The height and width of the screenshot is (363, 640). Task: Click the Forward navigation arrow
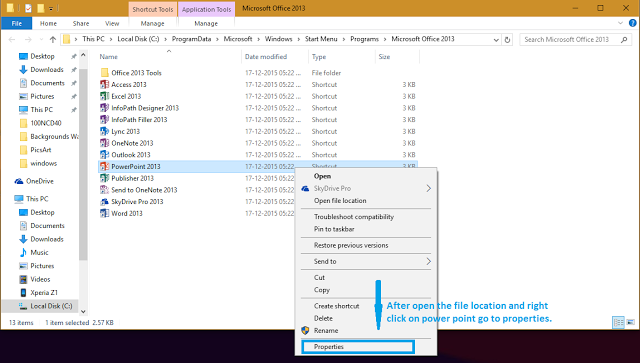(28, 40)
